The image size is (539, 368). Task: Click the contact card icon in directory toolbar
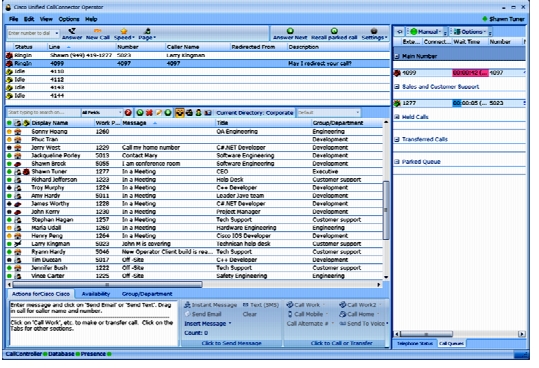click(208, 113)
